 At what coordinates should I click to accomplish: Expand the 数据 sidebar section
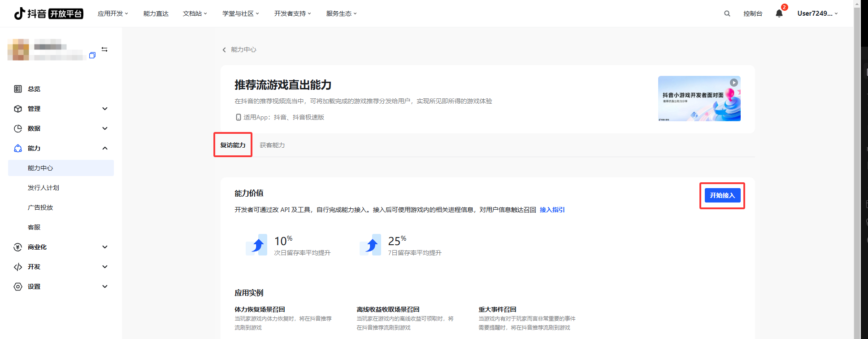tap(105, 128)
